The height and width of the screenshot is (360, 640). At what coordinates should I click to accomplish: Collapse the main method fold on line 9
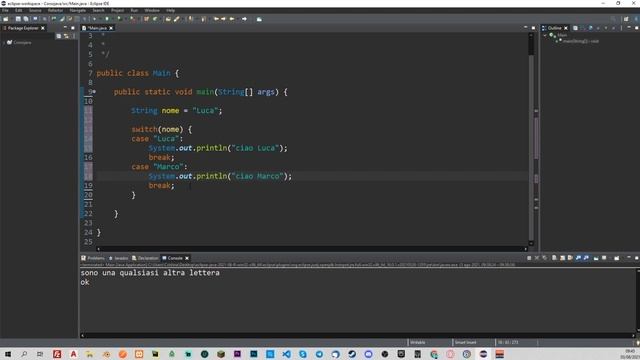[94, 92]
